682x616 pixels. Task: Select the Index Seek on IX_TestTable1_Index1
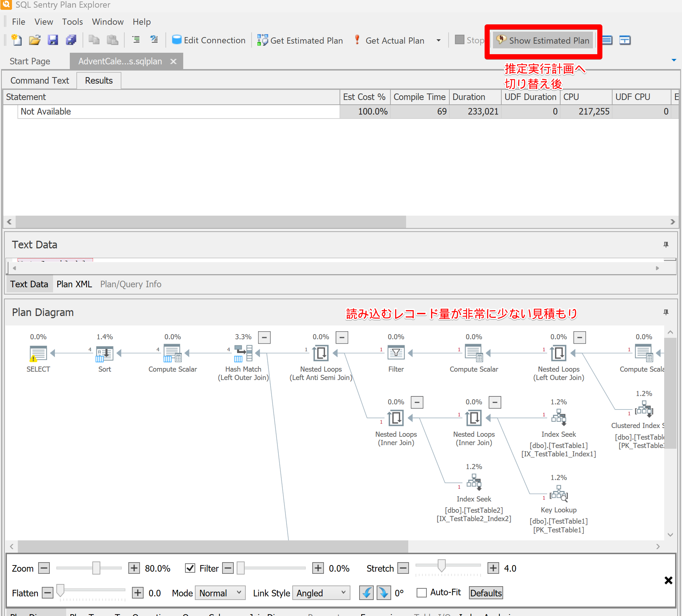click(x=559, y=418)
